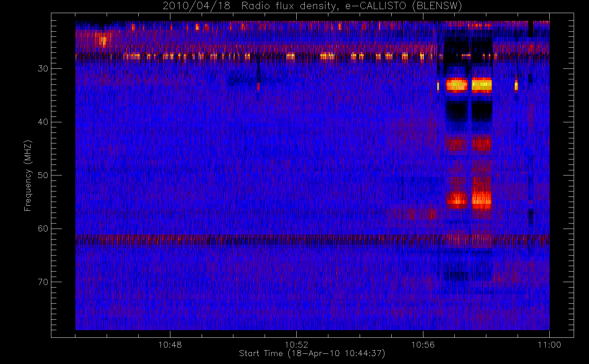Click the 'Start Time (18-Apr-10 10:44:37)' label
The image size is (589, 364).
[312, 353]
